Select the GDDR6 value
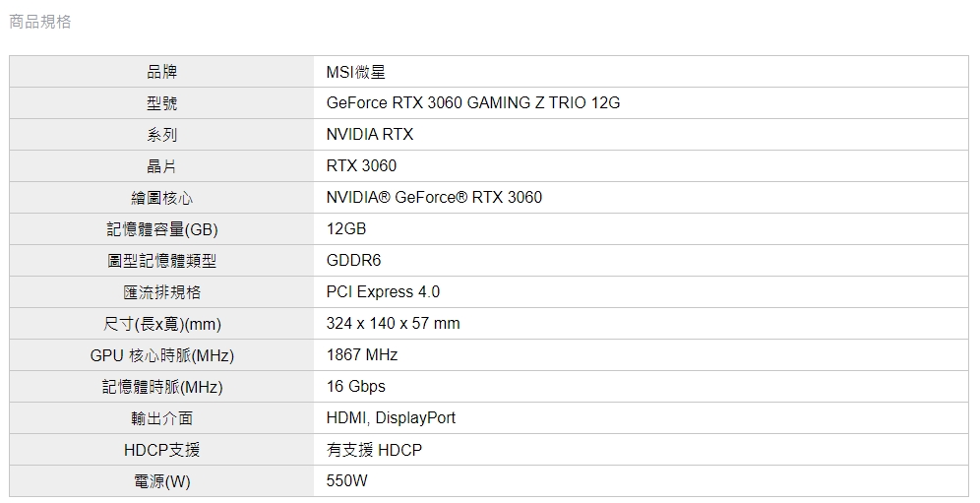 click(x=354, y=260)
